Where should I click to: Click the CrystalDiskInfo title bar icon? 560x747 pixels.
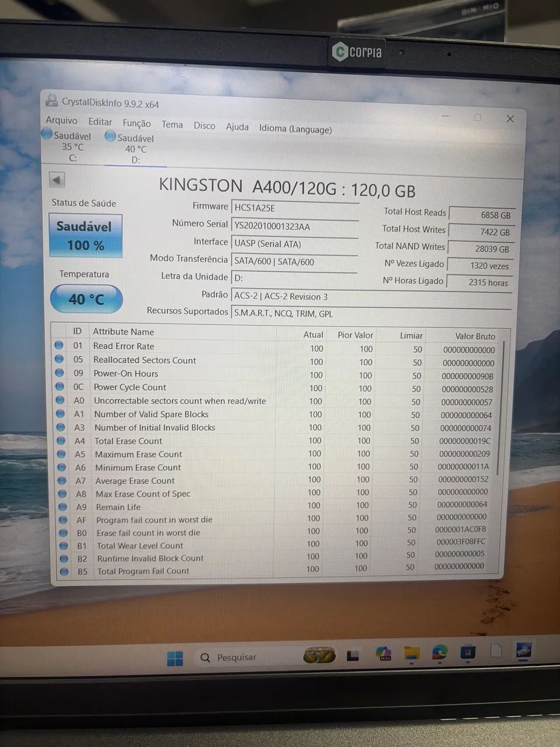tap(52, 100)
